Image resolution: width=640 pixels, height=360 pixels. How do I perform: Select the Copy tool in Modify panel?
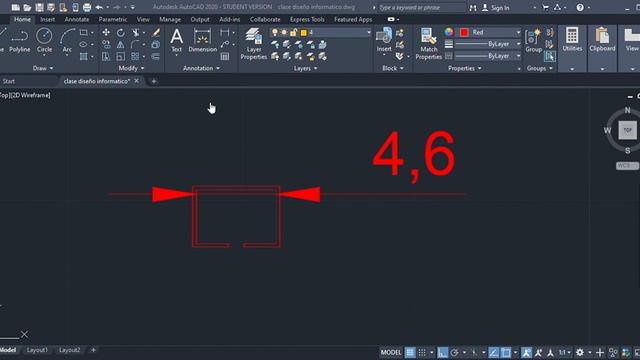106,44
